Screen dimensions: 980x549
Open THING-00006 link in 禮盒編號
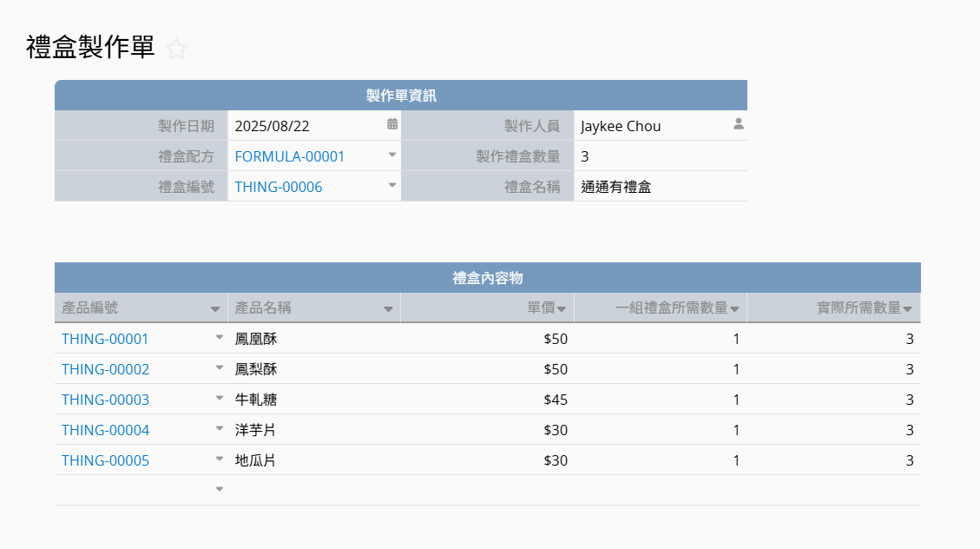279,187
